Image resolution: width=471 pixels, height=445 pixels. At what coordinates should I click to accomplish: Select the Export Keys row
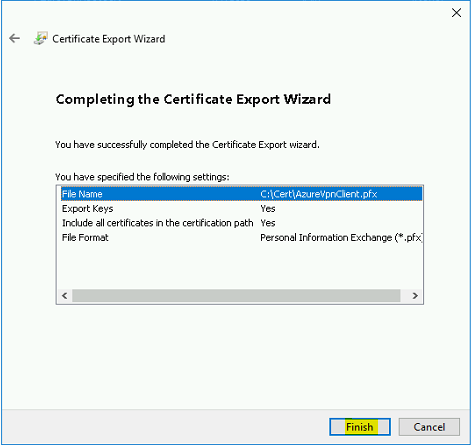coord(241,209)
